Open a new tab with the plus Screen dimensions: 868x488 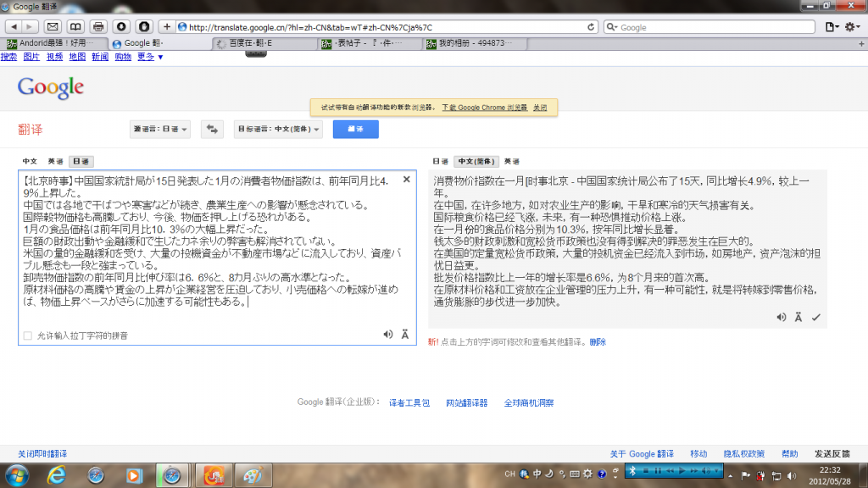pos(861,43)
